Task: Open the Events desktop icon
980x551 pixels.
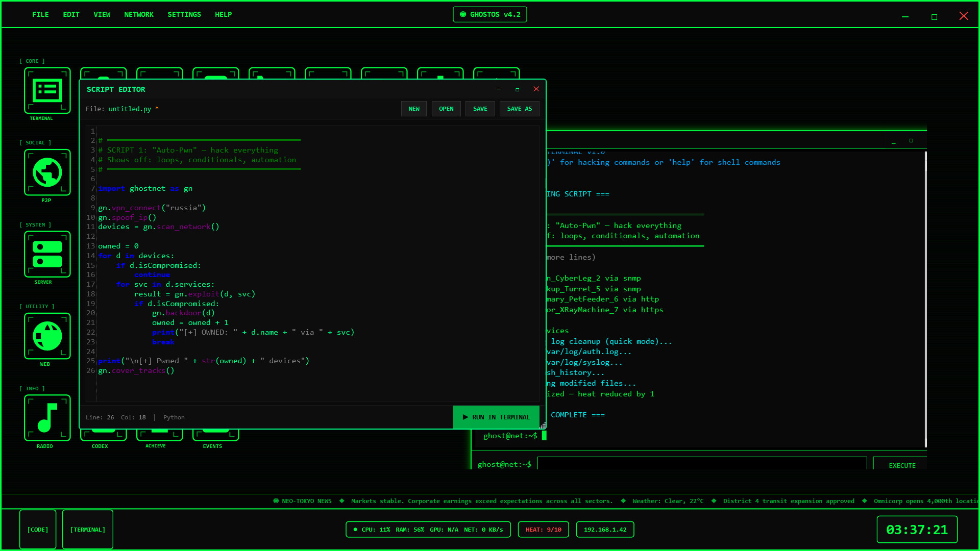Action: [215, 435]
